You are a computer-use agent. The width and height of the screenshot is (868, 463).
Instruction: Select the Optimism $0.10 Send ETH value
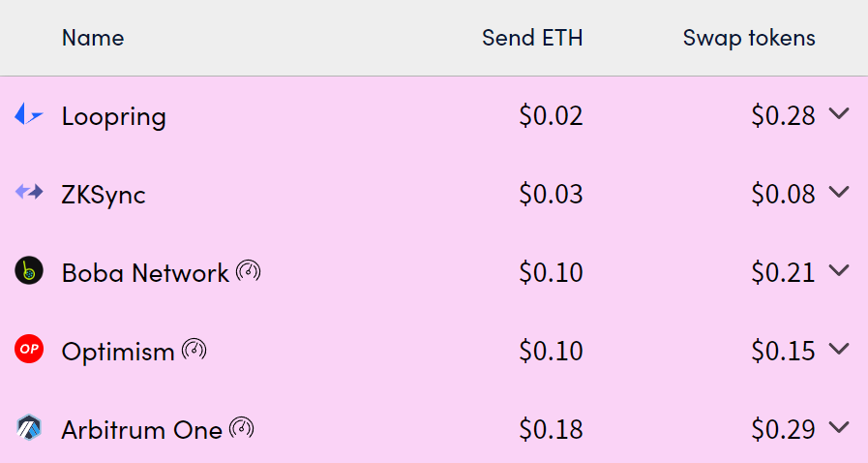click(x=551, y=352)
